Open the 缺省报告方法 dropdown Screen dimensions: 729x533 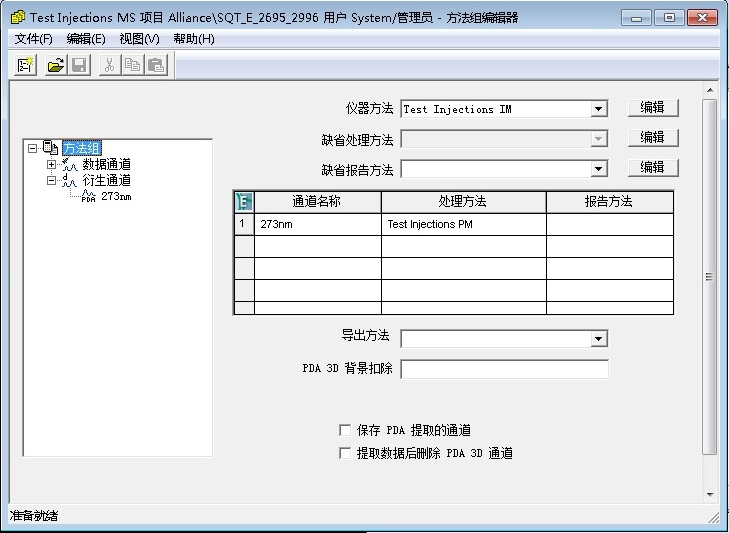click(598, 169)
